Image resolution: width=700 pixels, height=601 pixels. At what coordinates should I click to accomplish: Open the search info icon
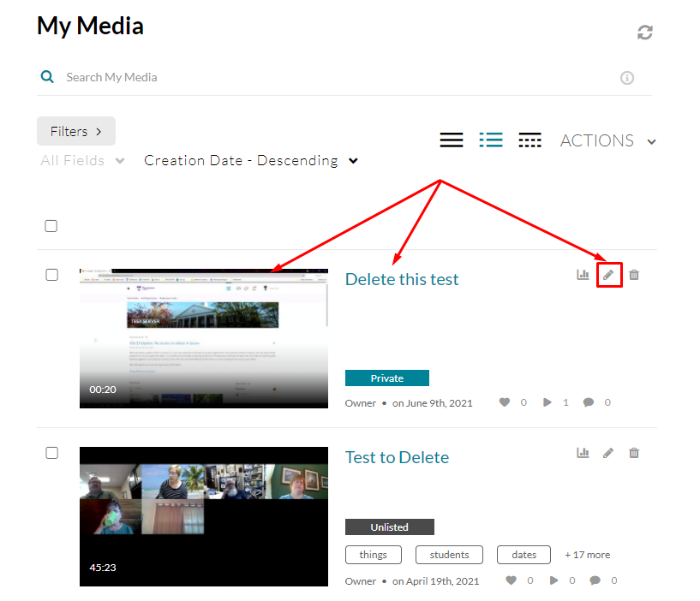(626, 78)
